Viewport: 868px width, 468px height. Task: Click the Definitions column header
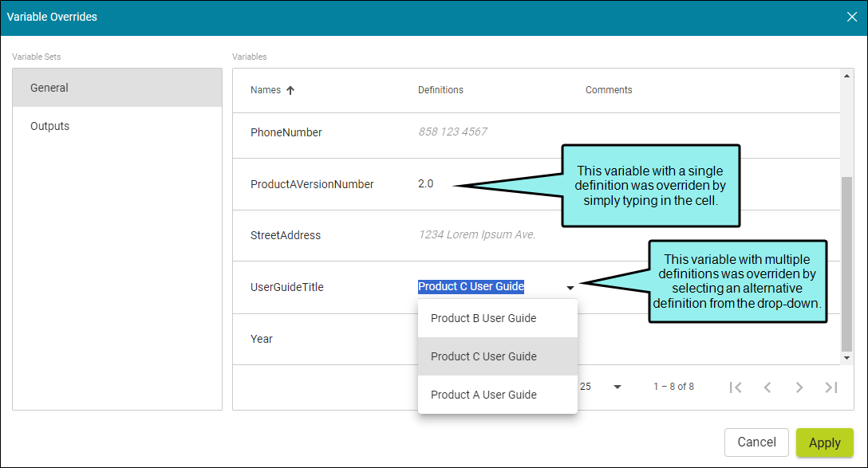coord(440,89)
